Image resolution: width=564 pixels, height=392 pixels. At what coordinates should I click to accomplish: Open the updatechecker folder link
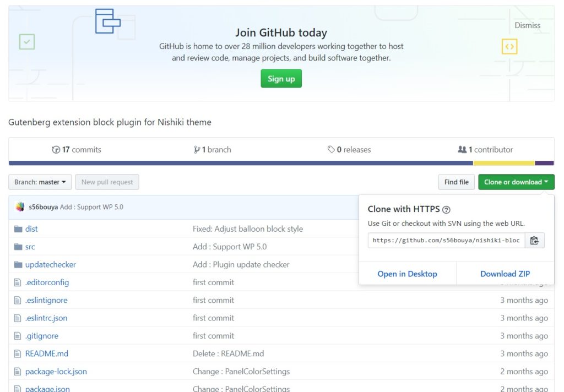pyautogui.click(x=50, y=265)
